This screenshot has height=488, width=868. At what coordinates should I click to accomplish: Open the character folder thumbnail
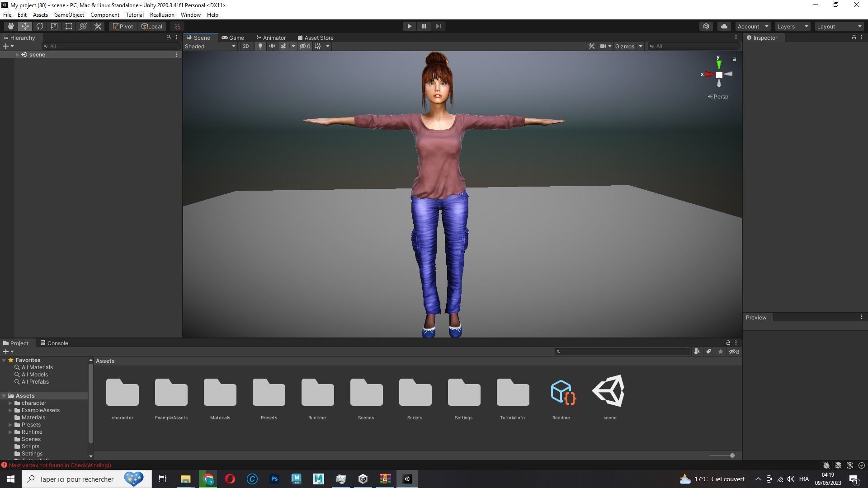pos(122,392)
